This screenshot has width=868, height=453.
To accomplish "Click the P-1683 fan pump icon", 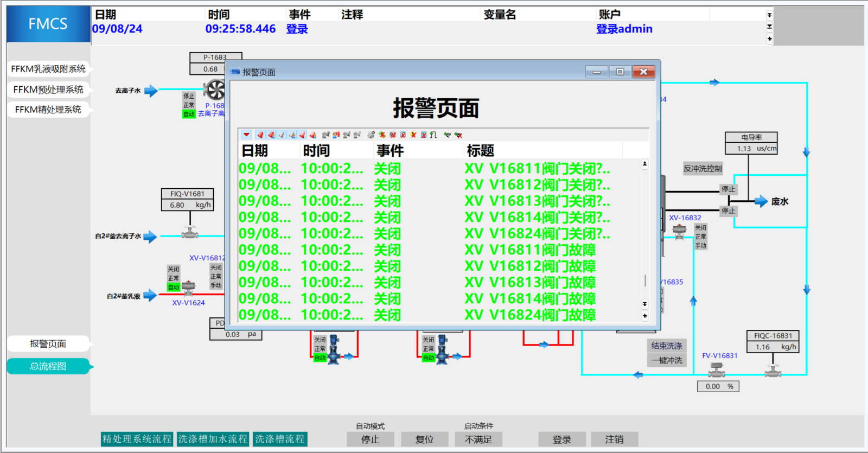I will [215, 90].
